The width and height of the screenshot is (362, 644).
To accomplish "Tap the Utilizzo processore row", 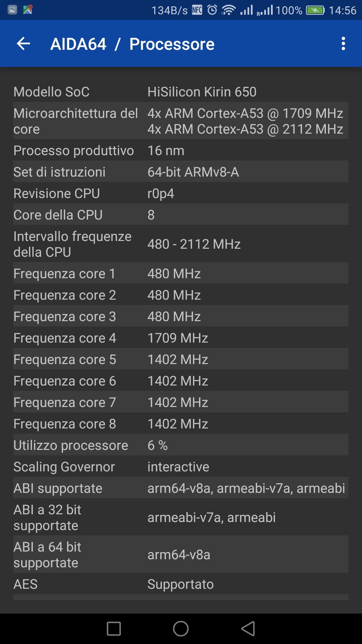I will point(181,445).
